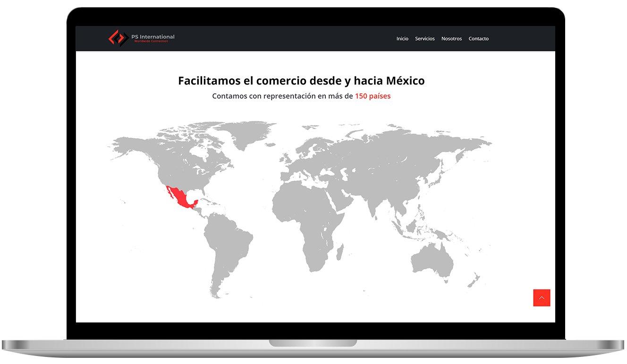
Task: Click the scroll-to-top chevron button
Action: pyautogui.click(x=542, y=298)
